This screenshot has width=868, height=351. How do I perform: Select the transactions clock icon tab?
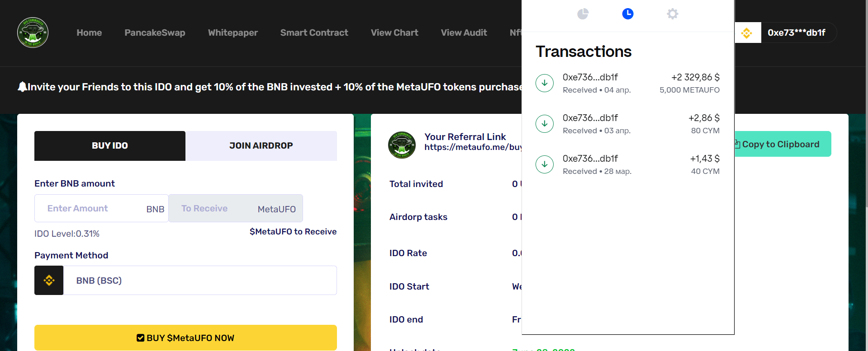(627, 14)
